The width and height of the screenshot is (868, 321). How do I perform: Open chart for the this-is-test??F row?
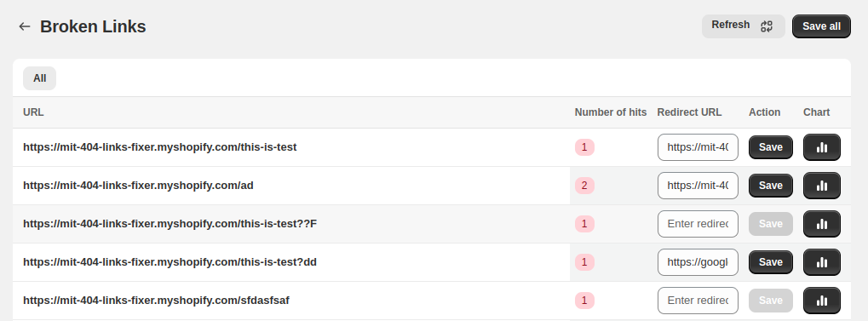point(821,224)
